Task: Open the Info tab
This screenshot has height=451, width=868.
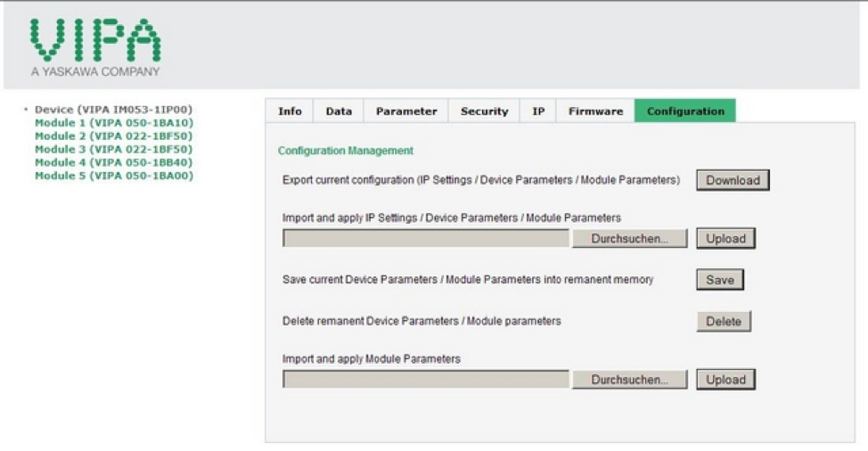Action: tap(290, 111)
